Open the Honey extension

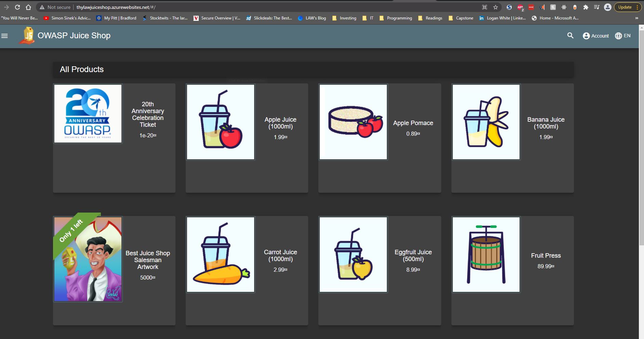pos(553,7)
